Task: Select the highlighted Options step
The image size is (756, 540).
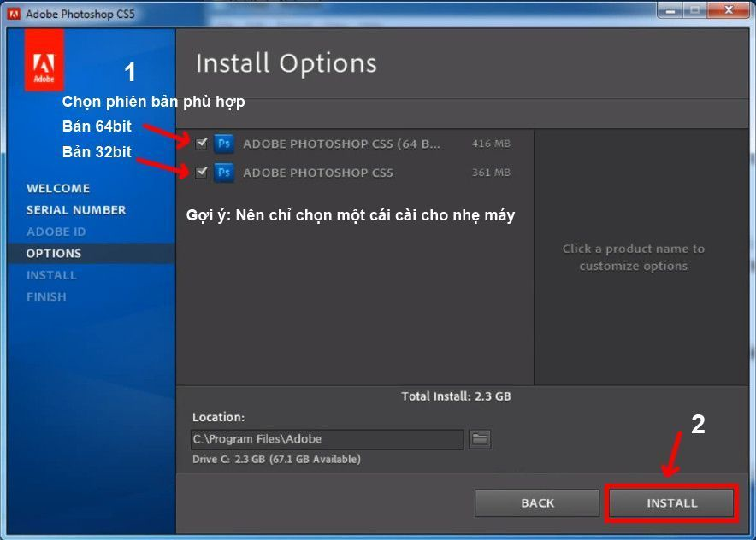Action: 54,254
